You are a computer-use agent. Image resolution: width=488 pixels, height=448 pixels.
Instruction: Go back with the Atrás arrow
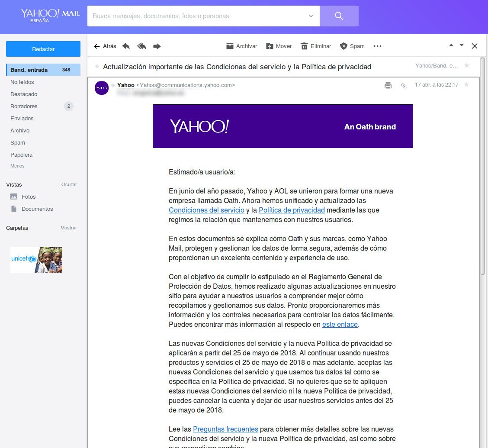click(x=105, y=46)
